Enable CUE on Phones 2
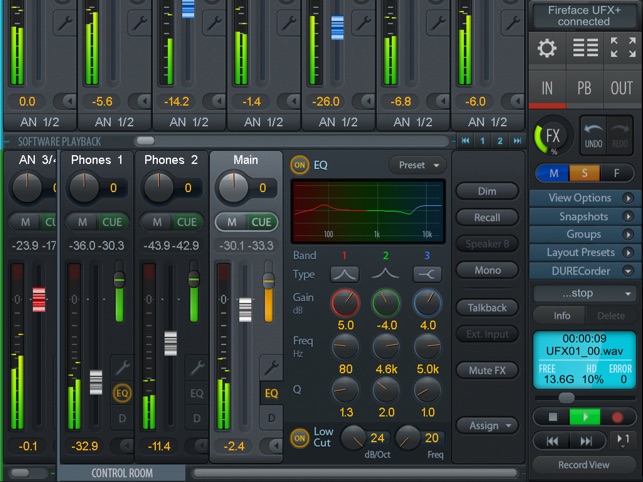This screenshot has width=643, height=482. pos(187,222)
